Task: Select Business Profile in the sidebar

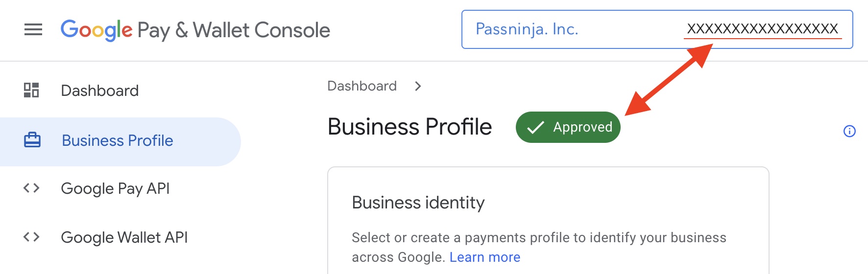Action: pyautogui.click(x=117, y=141)
